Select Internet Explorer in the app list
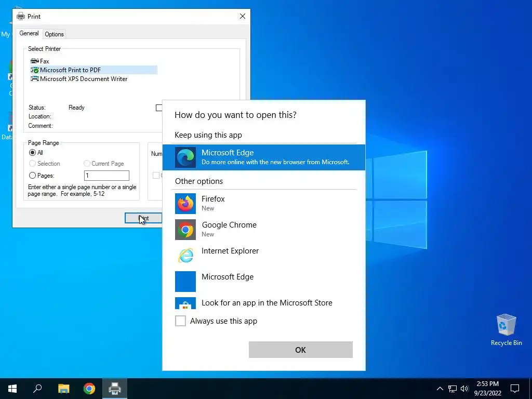532x399 pixels. (263, 255)
